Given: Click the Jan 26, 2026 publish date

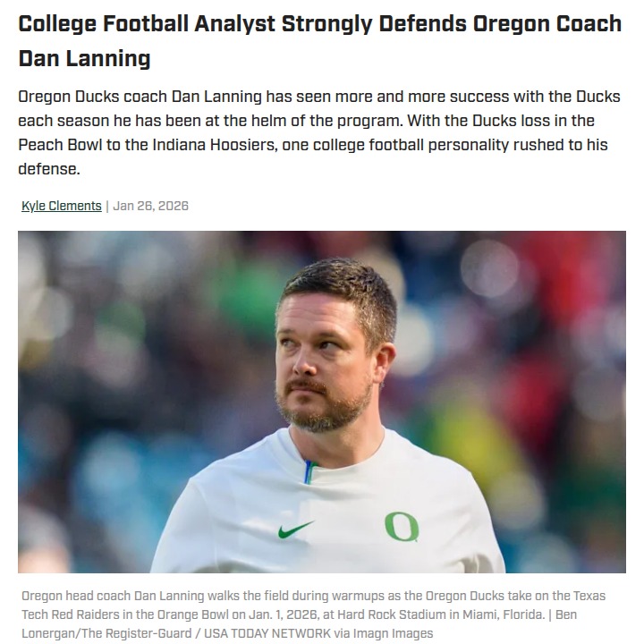Looking at the screenshot, I should click(x=150, y=206).
